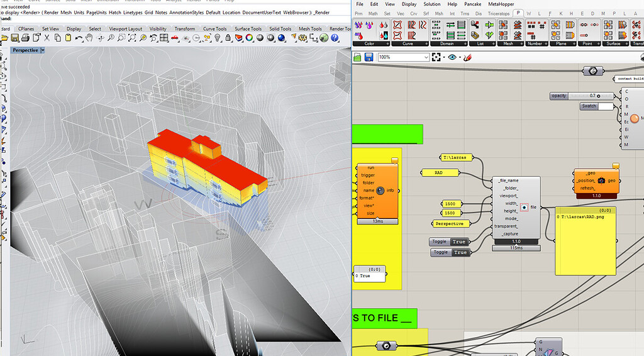Click the four-viewport layout icon
Viewport: 644px width, 356px height.
[164, 38]
